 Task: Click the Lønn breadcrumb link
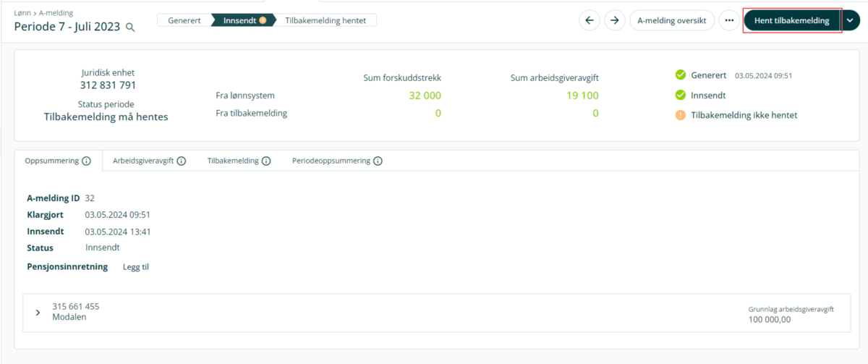(x=22, y=13)
